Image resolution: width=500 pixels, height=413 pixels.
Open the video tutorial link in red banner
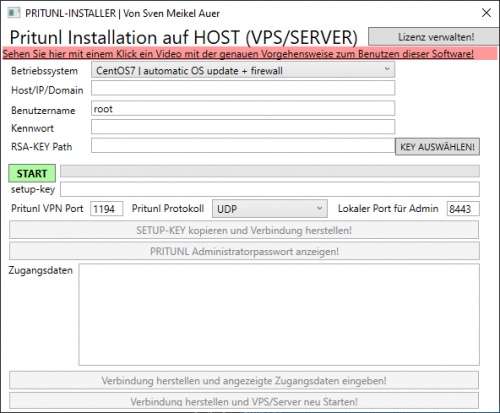click(x=238, y=54)
